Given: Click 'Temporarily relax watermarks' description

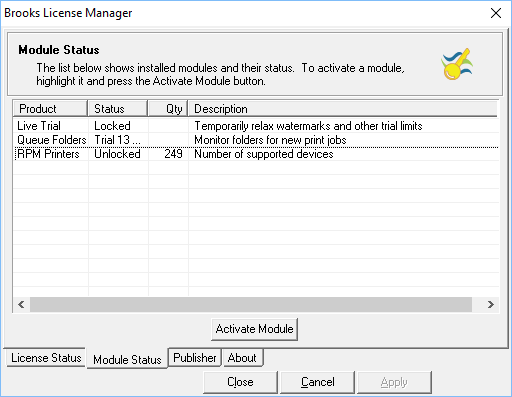Looking at the screenshot, I should click(x=308, y=126).
